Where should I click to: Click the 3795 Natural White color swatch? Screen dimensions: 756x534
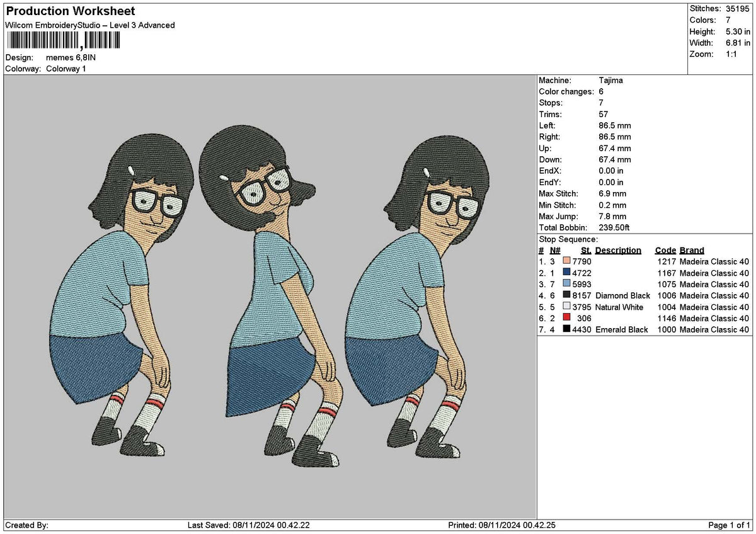click(x=567, y=307)
